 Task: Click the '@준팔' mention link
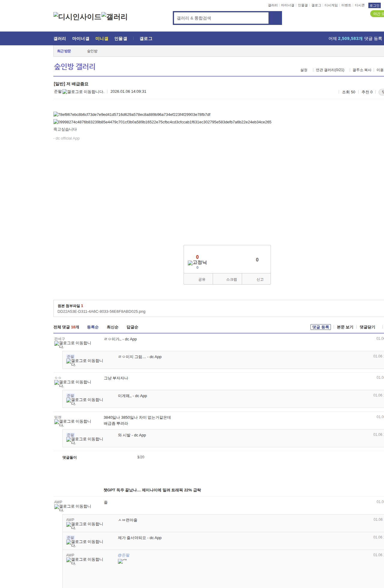(x=124, y=555)
